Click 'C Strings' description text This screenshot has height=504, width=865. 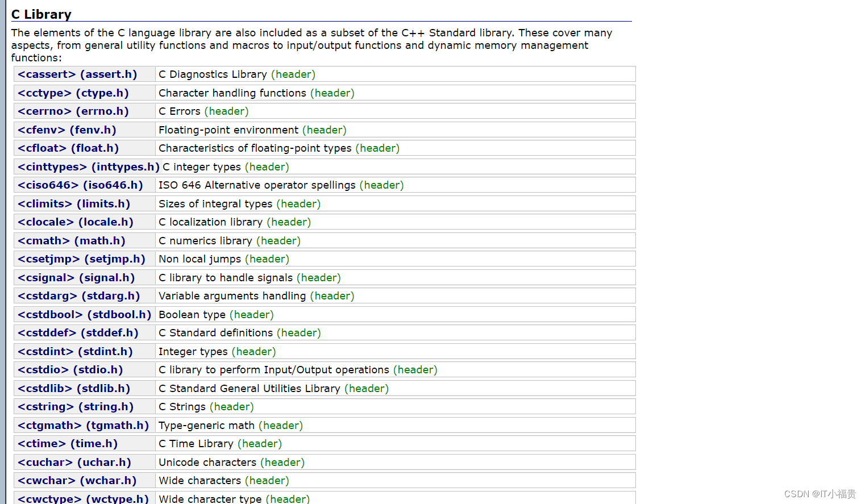[x=182, y=407]
